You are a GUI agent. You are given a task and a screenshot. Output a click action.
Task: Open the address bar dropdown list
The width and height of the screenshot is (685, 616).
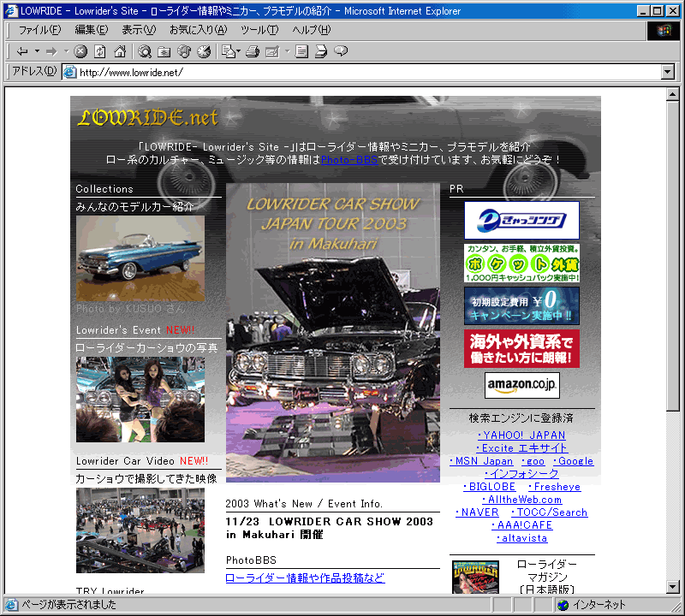668,72
